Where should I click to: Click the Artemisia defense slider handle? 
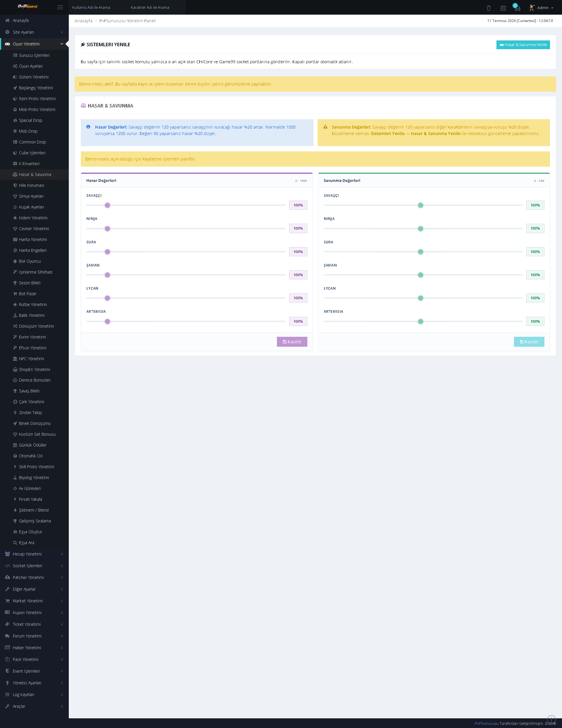click(420, 321)
